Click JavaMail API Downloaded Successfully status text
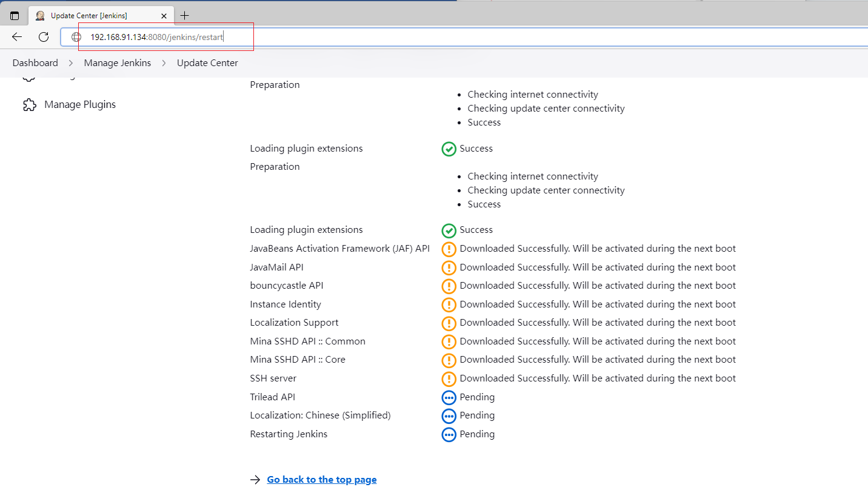 click(x=598, y=267)
